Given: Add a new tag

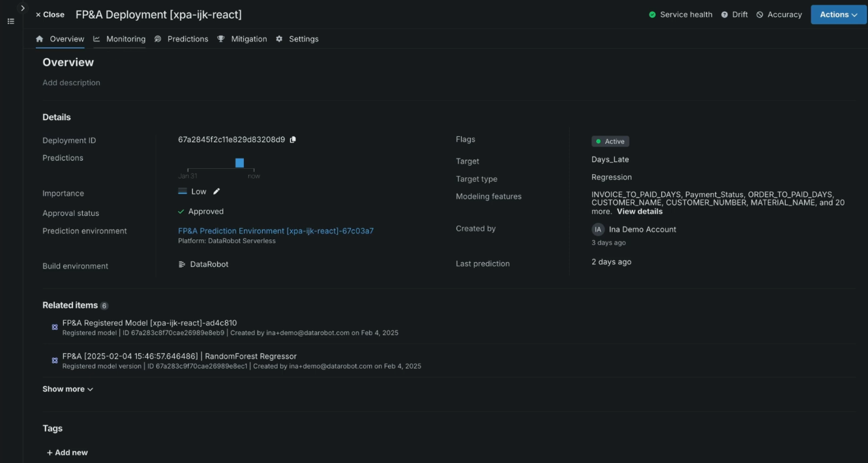Looking at the screenshot, I should pyautogui.click(x=67, y=453).
